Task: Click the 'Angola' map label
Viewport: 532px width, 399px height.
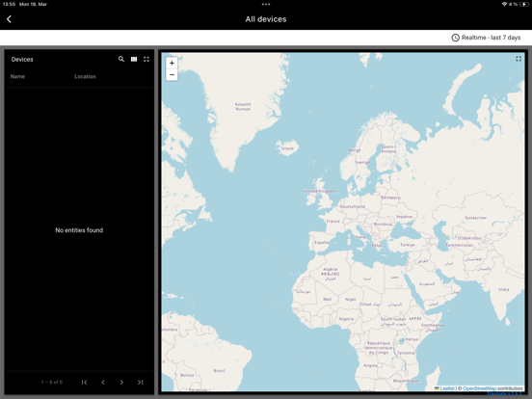Action: (370, 365)
